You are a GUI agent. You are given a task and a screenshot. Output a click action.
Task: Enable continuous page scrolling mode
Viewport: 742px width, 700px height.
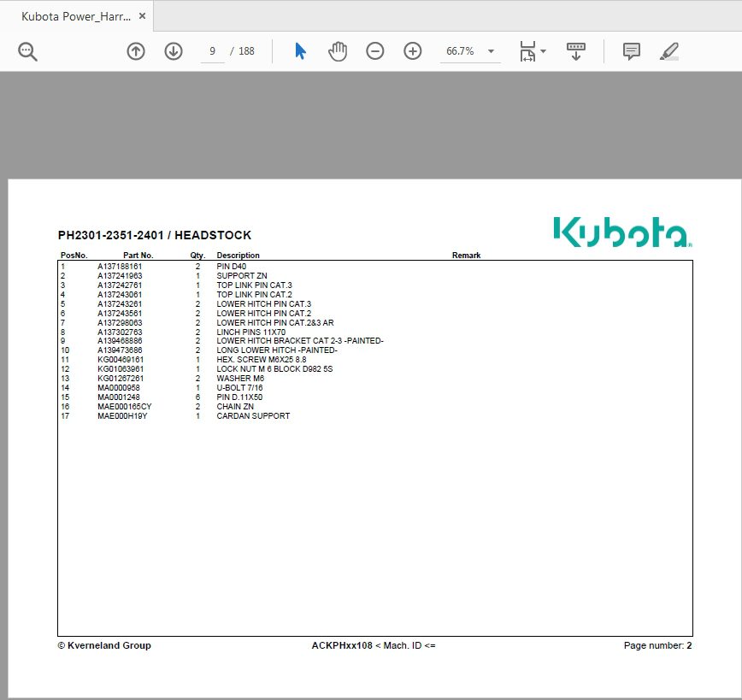click(x=575, y=51)
